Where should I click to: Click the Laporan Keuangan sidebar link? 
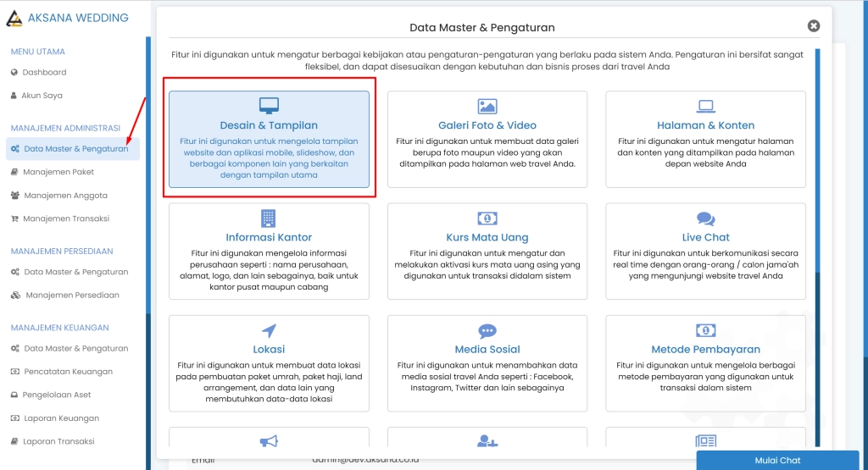(x=61, y=418)
